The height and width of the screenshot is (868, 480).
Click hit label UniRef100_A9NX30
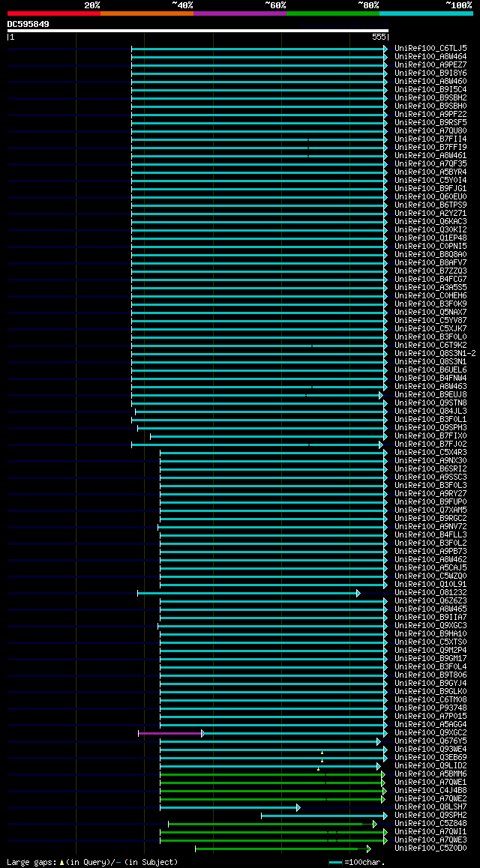(430, 461)
